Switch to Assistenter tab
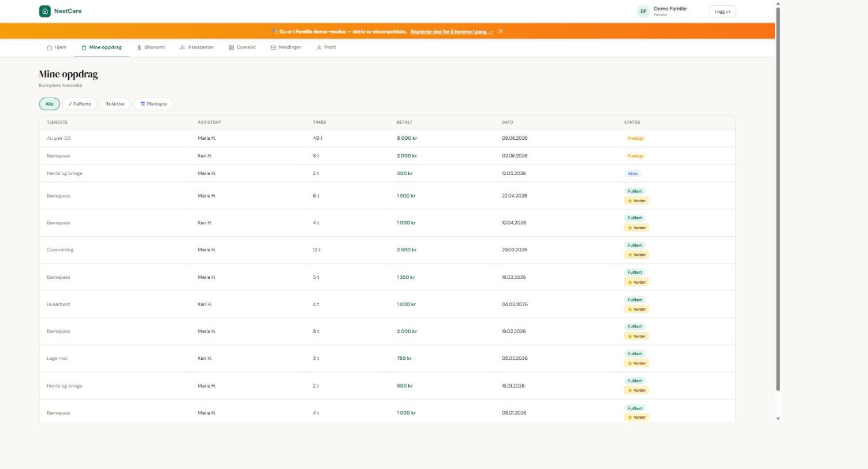 197,47
